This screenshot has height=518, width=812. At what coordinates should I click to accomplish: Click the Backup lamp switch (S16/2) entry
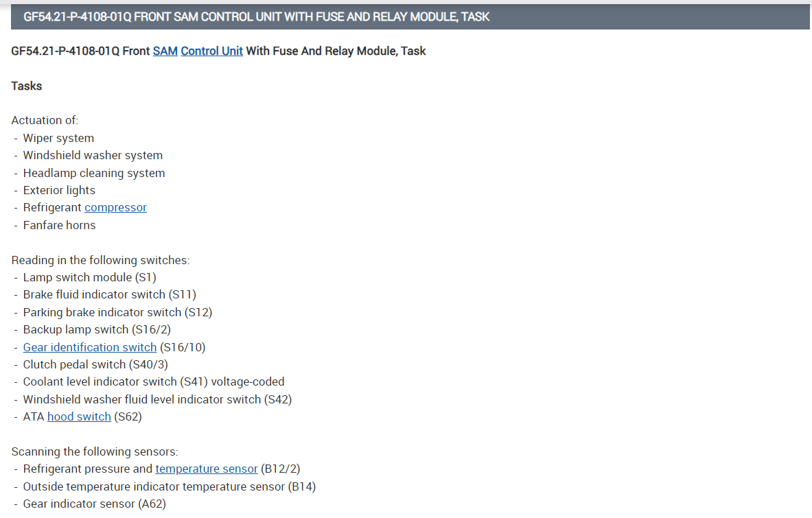[x=97, y=329]
